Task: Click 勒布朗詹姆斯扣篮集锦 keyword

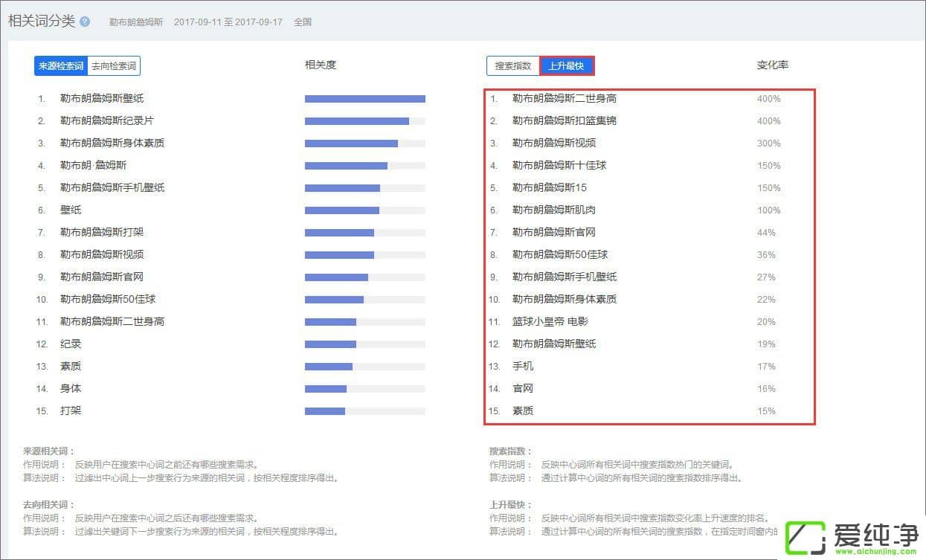Action: pyautogui.click(x=564, y=120)
